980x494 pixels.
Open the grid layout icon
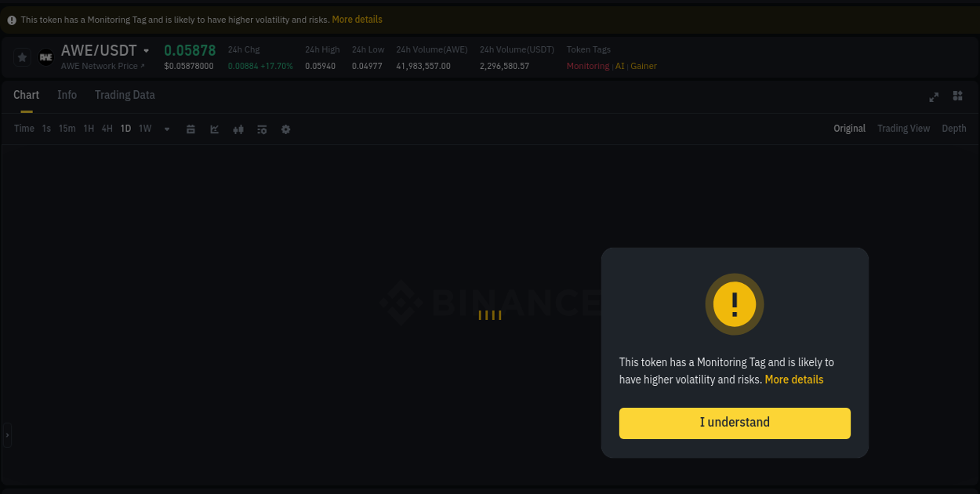957,96
